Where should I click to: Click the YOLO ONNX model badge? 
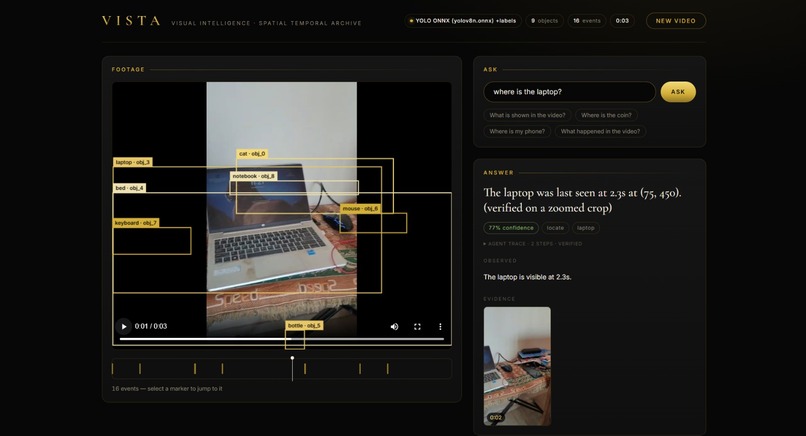[x=462, y=21]
